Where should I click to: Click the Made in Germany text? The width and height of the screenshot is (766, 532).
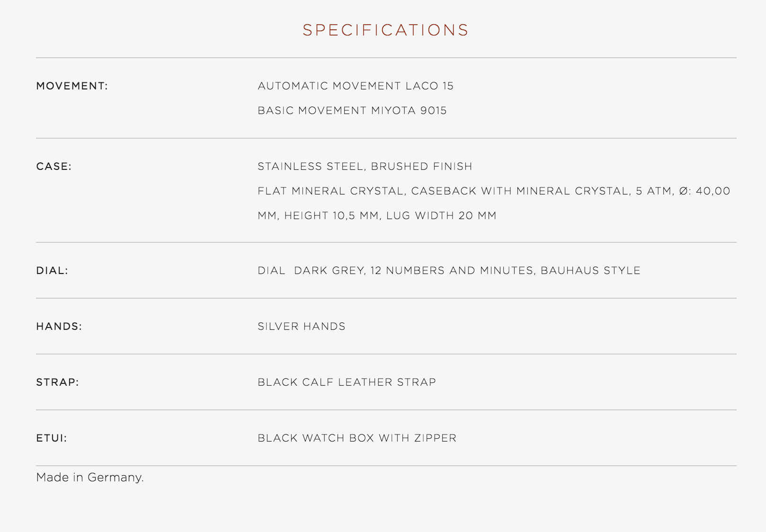pyautogui.click(x=90, y=477)
